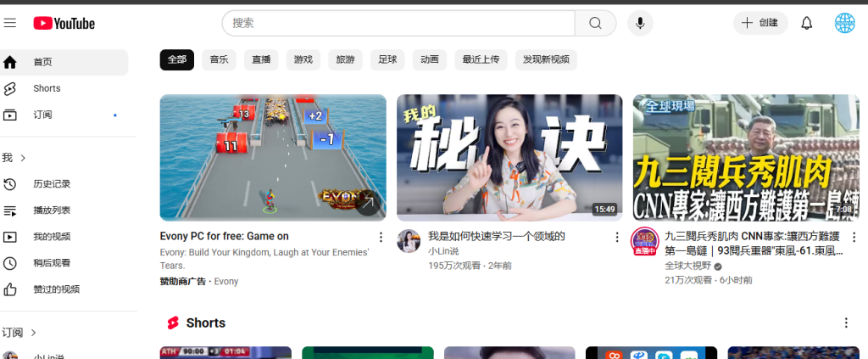Start voice search with microphone icon
The height and width of the screenshot is (359, 868).
[x=640, y=23]
